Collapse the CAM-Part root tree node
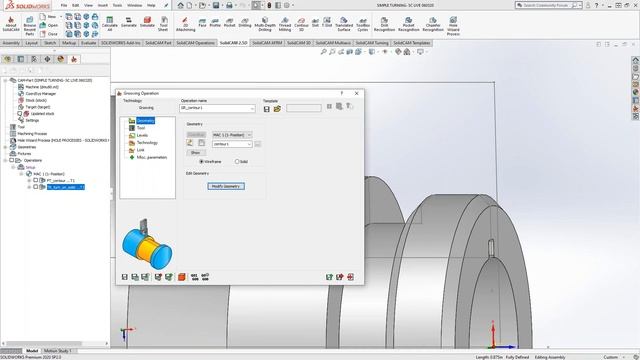The width and height of the screenshot is (640, 360). pyautogui.click(x=5, y=80)
